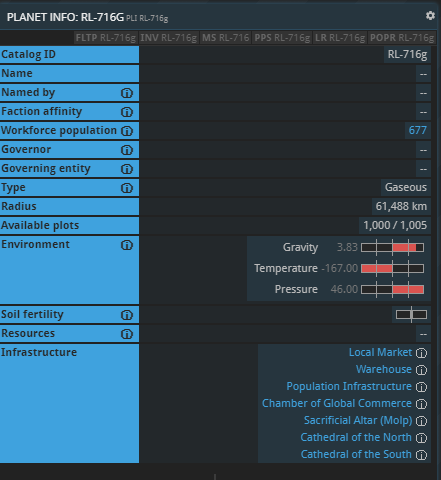Image resolution: width=441 pixels, height=480 pixels.
Task: Click the info icon beside Named by
Action: click(127, 93)
